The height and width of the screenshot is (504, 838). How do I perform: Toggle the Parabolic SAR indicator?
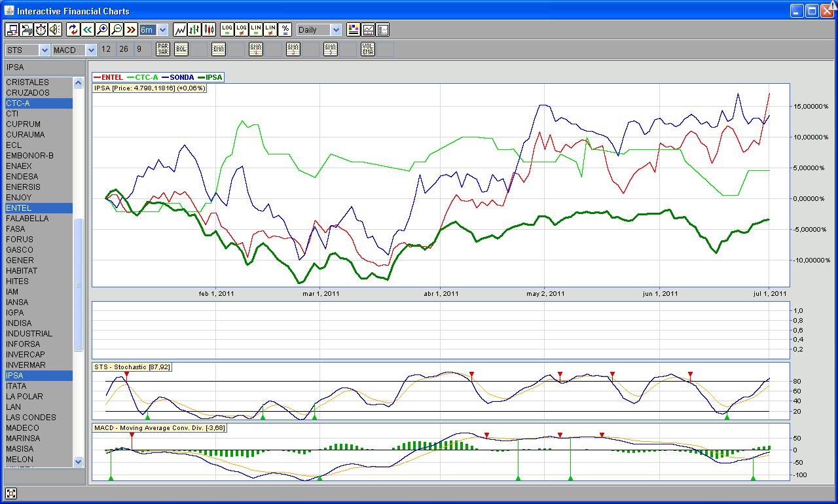click(163, 50)
